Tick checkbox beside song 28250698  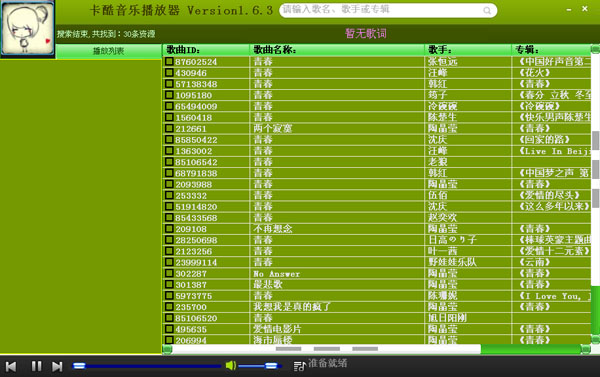[x=169, y=240]
